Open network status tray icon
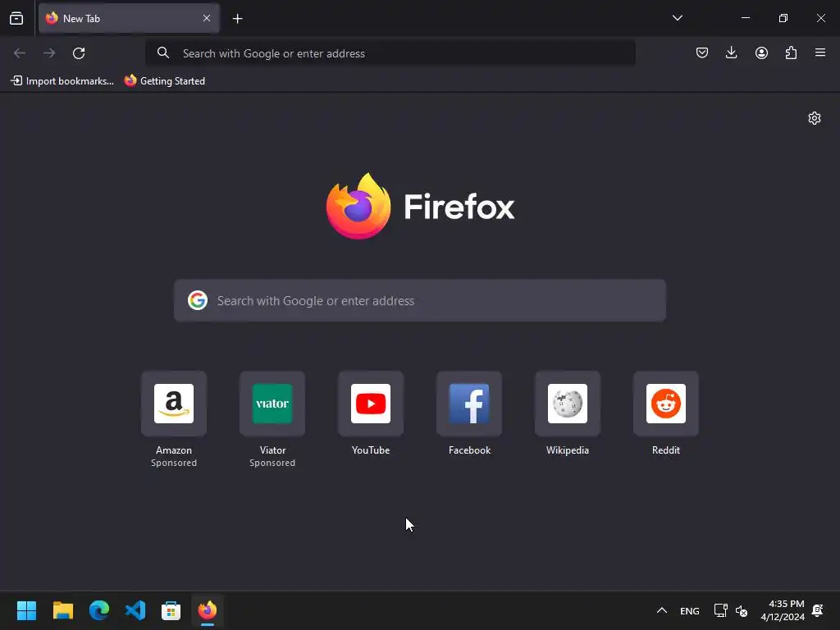The height and width of the screenshot is (630, 840). pyautogui.click(x=720, y=610)
